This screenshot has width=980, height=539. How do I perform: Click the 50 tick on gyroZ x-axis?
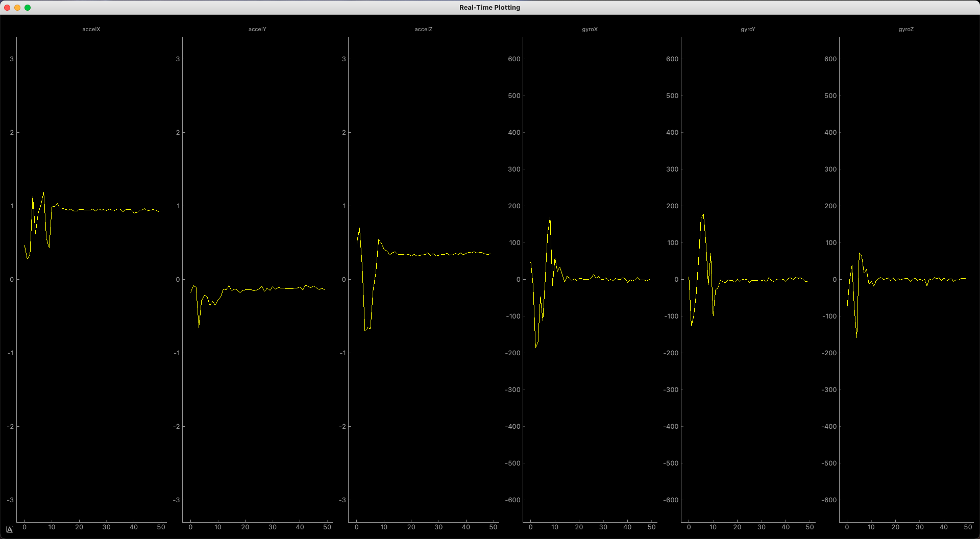click(x=968, y=527)
